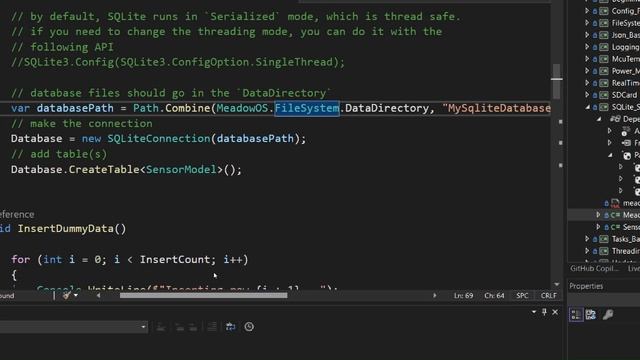
Task: Click the code cleanup broom icon
Action: (x=67, y=295)
